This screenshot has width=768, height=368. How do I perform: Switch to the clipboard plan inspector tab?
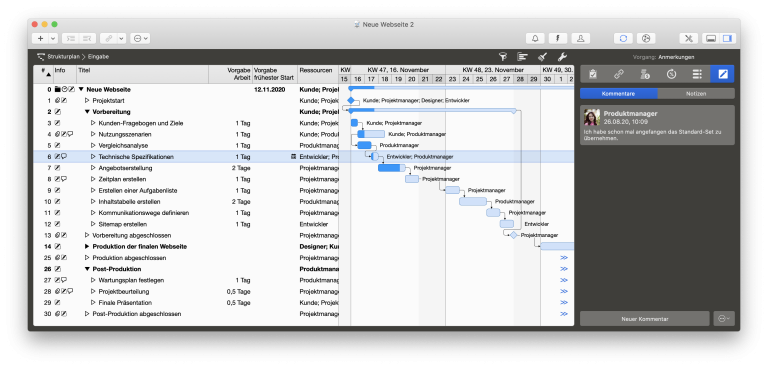593,74
